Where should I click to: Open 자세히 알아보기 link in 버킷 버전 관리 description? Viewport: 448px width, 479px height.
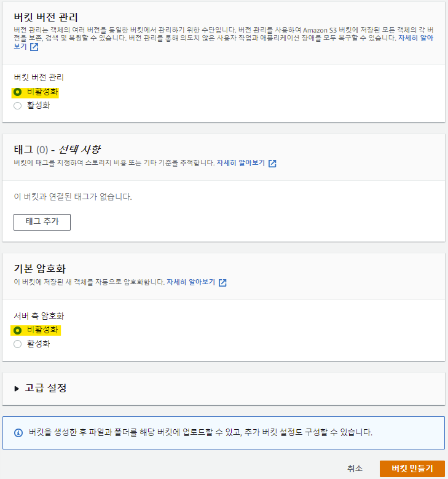point(416,38)
